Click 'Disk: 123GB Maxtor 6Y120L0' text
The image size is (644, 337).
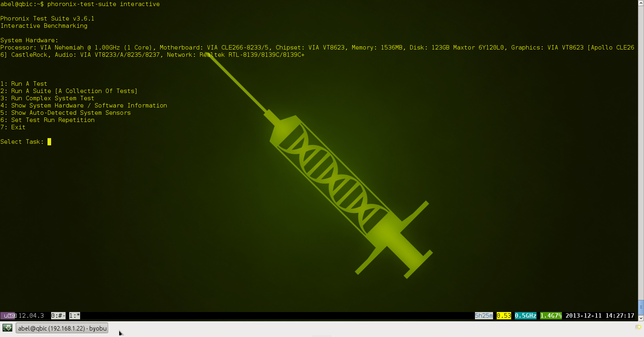pyautogui.click(x=457, y=48)
